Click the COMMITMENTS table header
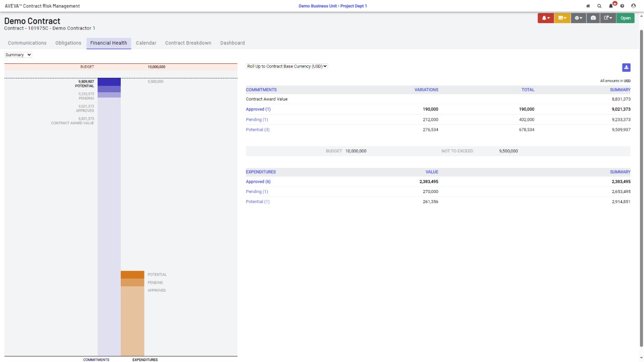This screenshot has width=644, height=362. [261, 89]
